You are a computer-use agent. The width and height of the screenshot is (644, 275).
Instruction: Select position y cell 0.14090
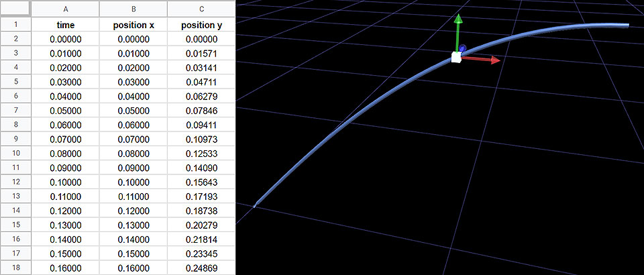201,168
